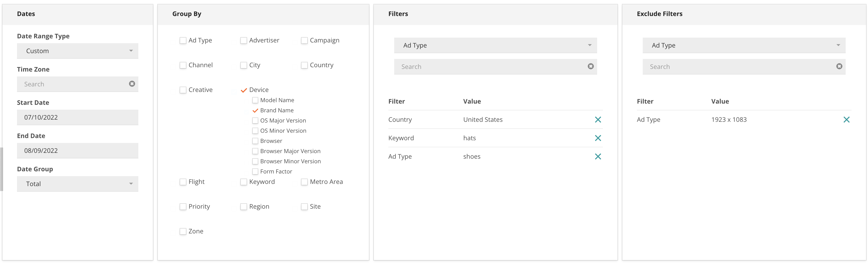Clear the Exclude Filters search box
This screenshot has width=868, height=263.
pyautogui.click(x=839, y=66)
